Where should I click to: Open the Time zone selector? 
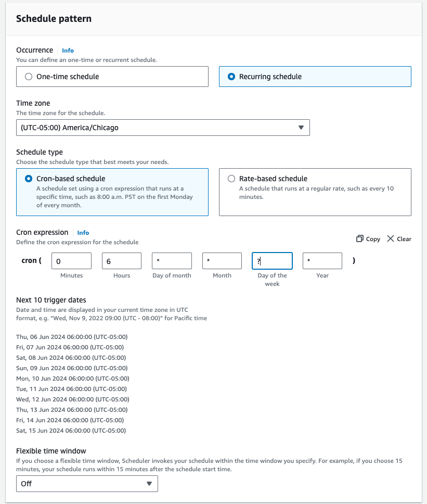coord(163,127)
